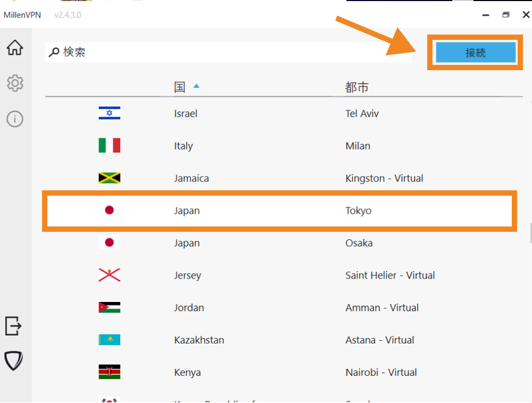
Task: Open the Home icon in sidebar
Action: click(x=15, y=48)
